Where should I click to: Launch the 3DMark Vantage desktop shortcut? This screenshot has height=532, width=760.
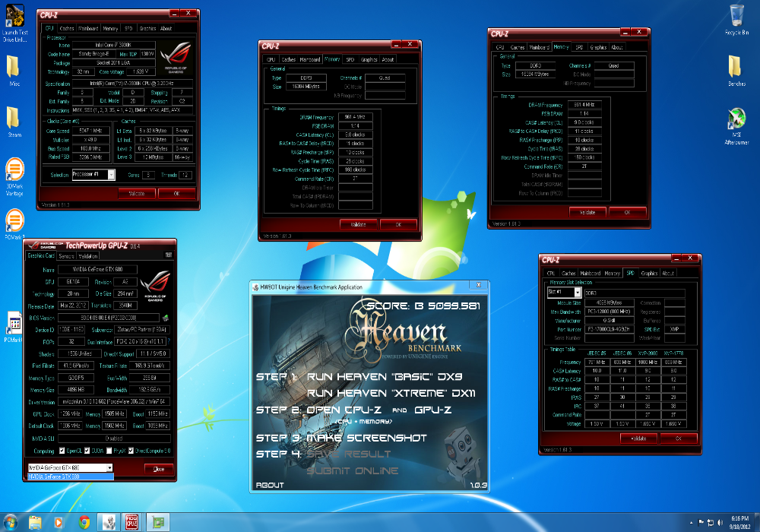point(14,176)
